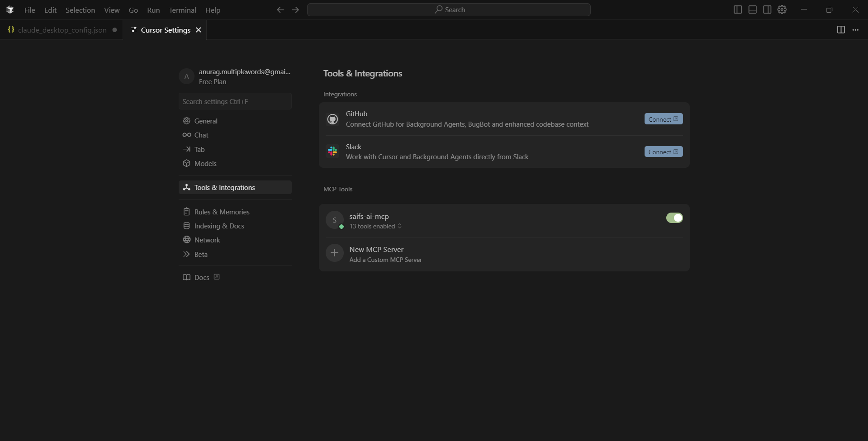Open the Go menu
The height and width of the screenshot is (441, 868).
click(133, 10)
